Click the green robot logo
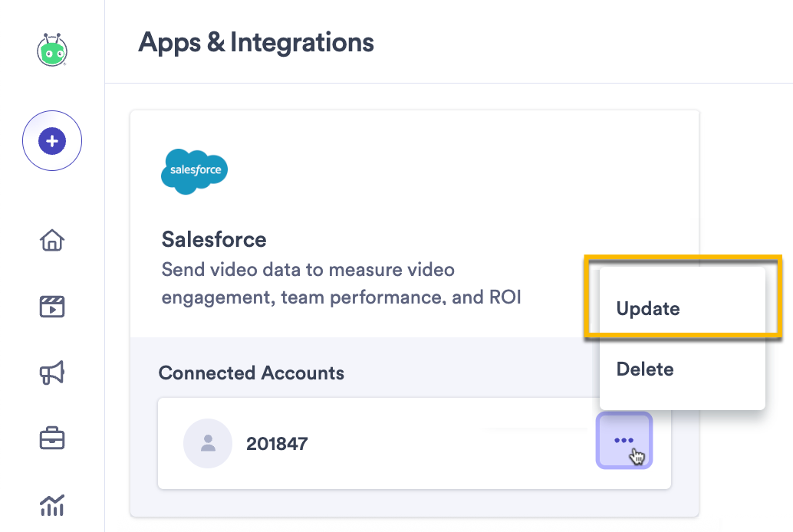The width and height of the screenshot is (793, 532). (52, 50)
